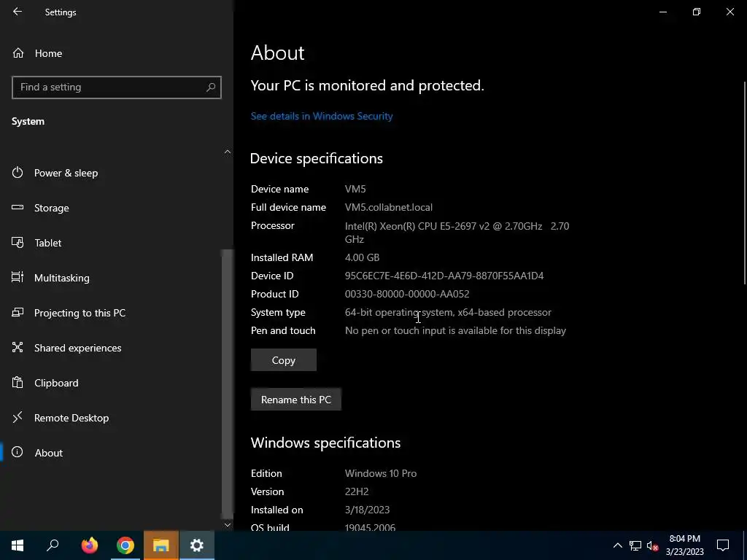Screen dimensions: 747x560
Task: Click Product ID value 00330-80000-00000-AA052
Action: tap(407, 294)
